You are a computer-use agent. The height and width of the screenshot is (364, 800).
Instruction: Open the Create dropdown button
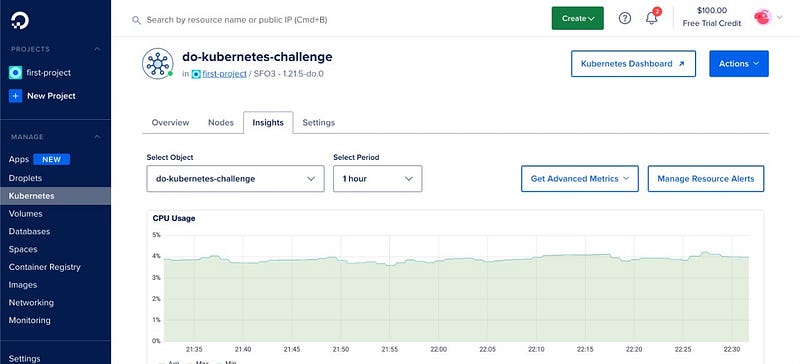pos(578,18)
